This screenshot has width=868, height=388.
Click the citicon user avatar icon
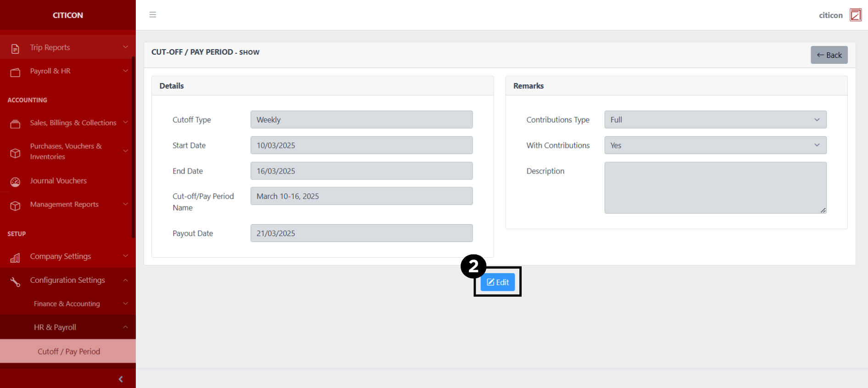855,15
